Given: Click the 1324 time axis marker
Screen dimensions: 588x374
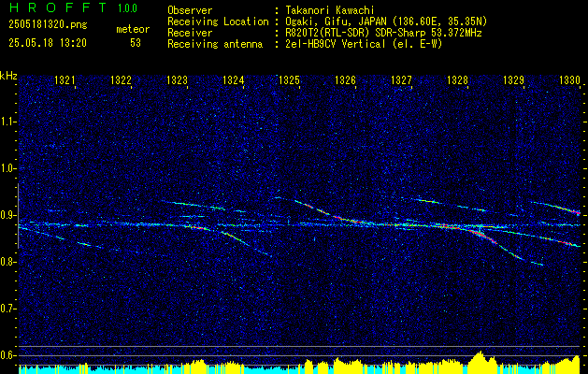Looking at the screenshot, I should (234, 79).
